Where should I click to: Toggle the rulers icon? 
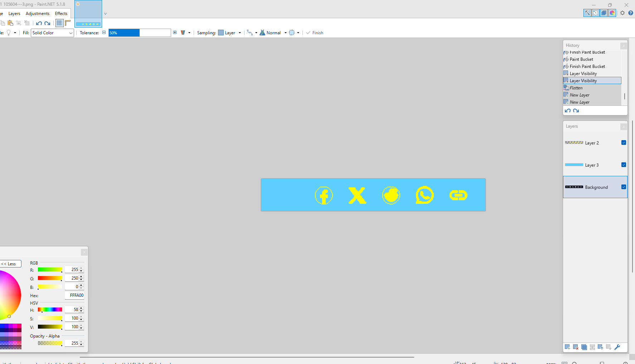68,23
